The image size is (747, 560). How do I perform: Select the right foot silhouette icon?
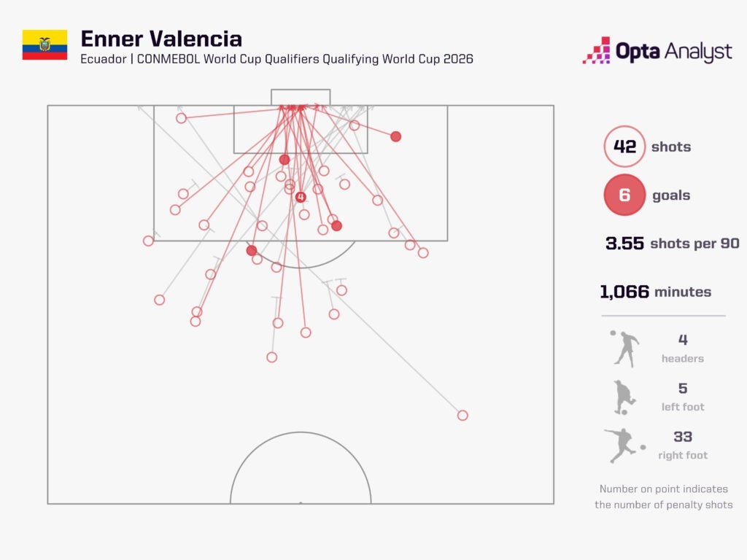pyautogui.click(x=624, y=446)
